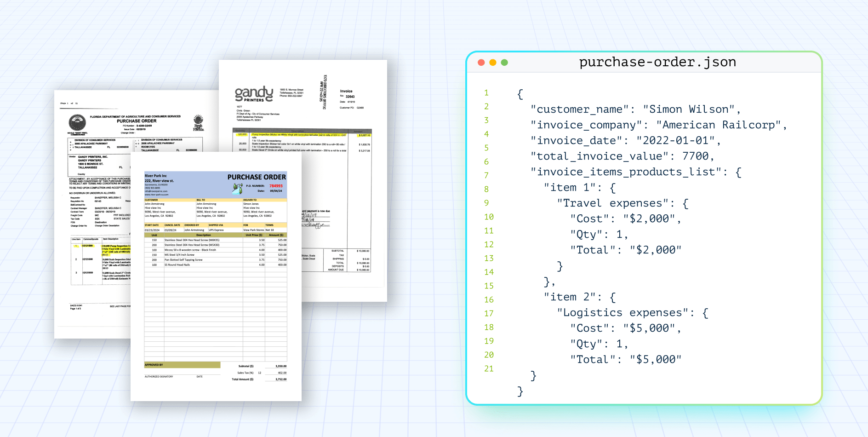The height and width of the screenshot is (437, 868).
Task: Select line number 10 in the gutter
Action: (489, 217)
